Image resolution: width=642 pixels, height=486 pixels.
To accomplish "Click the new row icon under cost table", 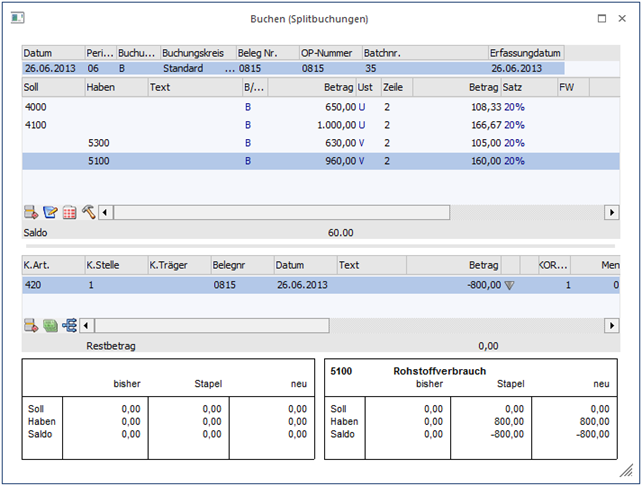I will [x=30, y=326].
